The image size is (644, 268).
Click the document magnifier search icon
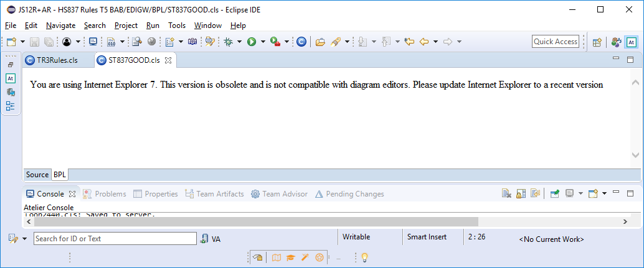click(137, 42)
